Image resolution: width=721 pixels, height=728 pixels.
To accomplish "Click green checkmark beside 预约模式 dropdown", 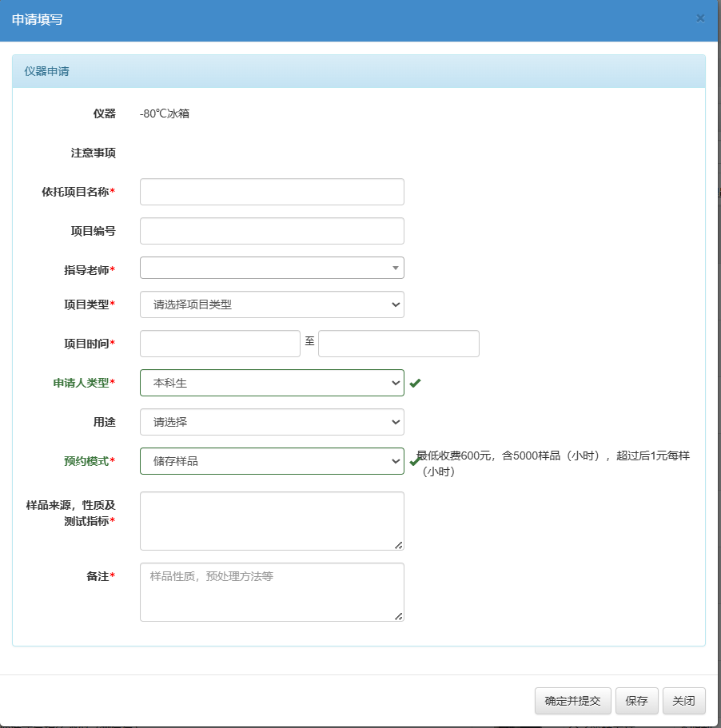I will [x=414, y=461].
